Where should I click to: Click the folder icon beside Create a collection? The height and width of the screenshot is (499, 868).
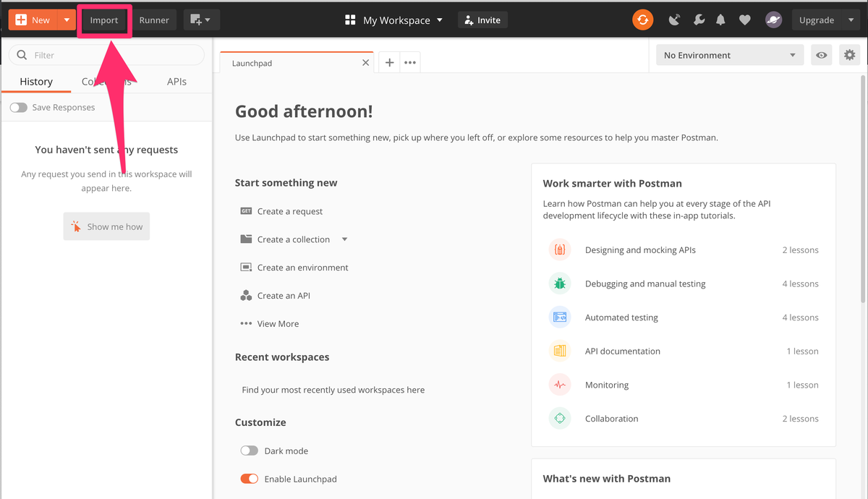[246, 239]
